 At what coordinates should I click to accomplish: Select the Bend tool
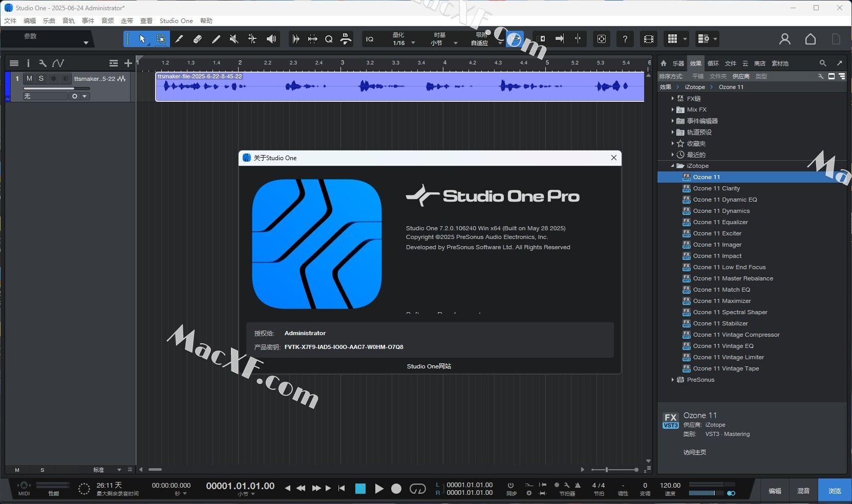tap(252, 39)
